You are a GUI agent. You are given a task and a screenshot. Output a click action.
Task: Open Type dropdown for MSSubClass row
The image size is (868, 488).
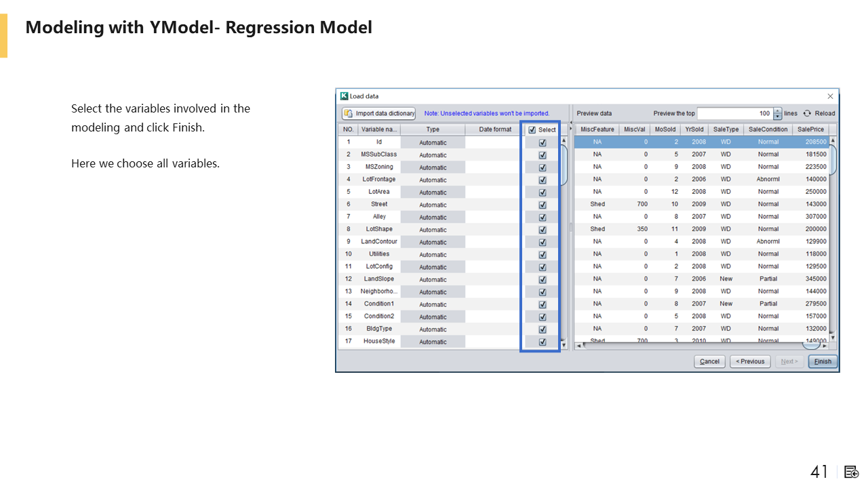coord(433,155)
